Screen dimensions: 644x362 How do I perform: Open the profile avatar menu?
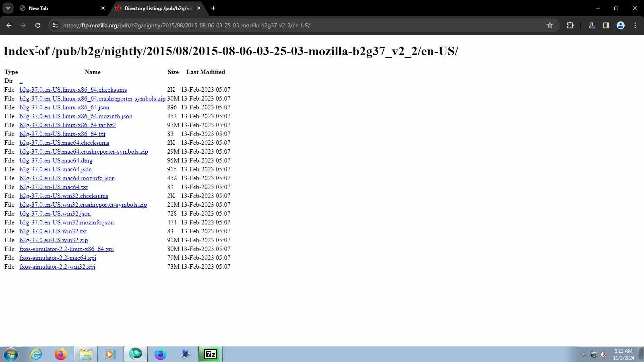tap(621, 25)
